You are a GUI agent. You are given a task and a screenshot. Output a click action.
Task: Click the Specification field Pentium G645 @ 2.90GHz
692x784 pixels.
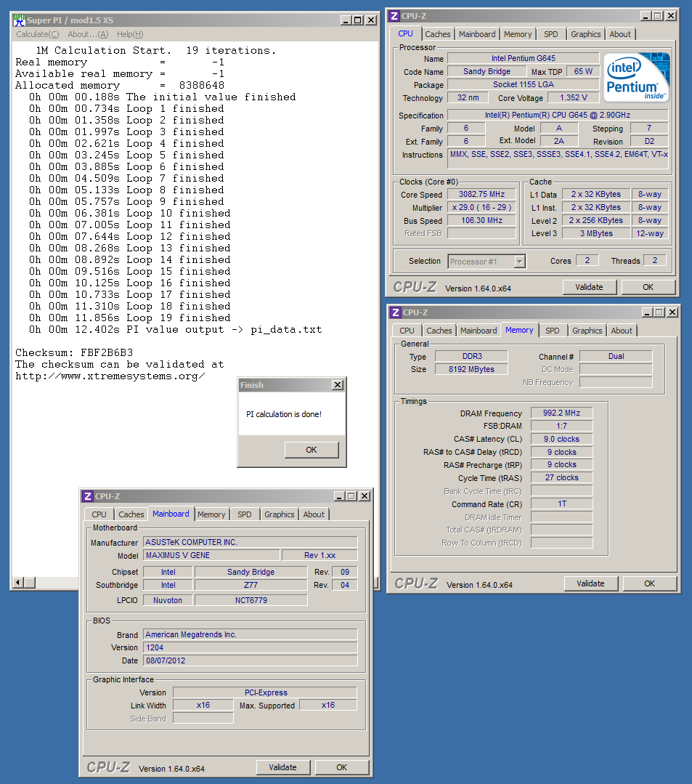(558, 115)
